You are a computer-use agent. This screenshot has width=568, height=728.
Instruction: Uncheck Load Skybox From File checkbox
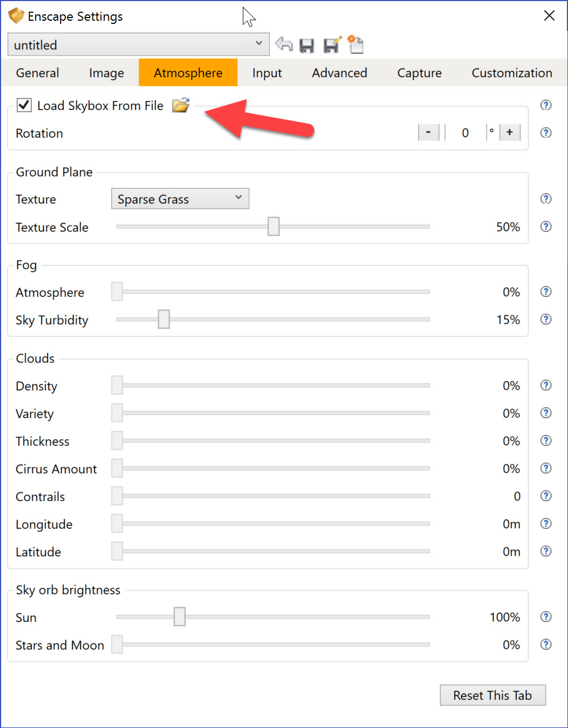click(x=24, y=105)
